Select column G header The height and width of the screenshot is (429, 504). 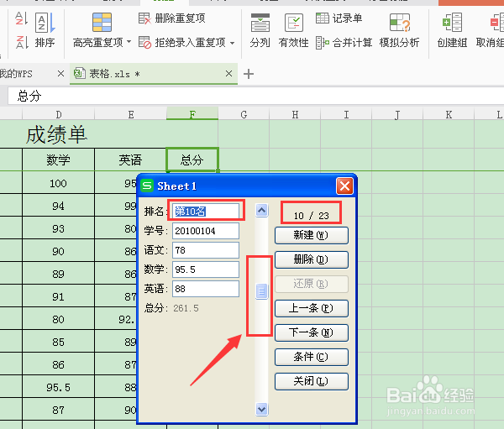click(244, 114)
